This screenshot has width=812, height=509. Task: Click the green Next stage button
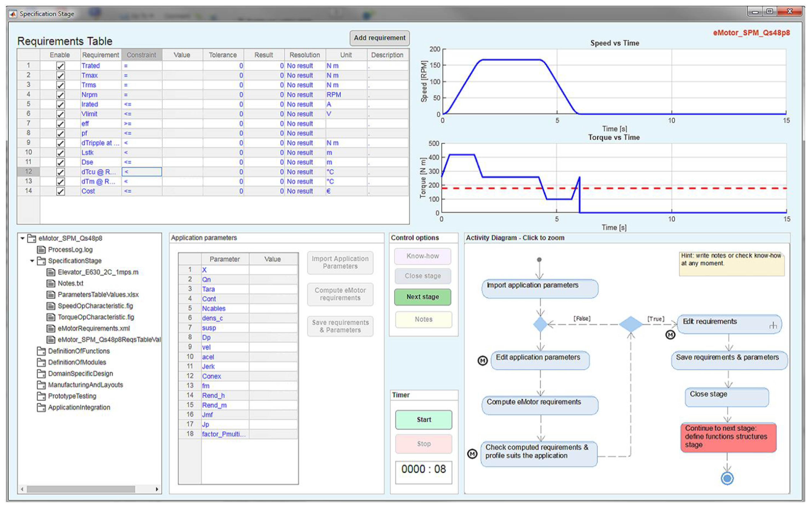422,297
